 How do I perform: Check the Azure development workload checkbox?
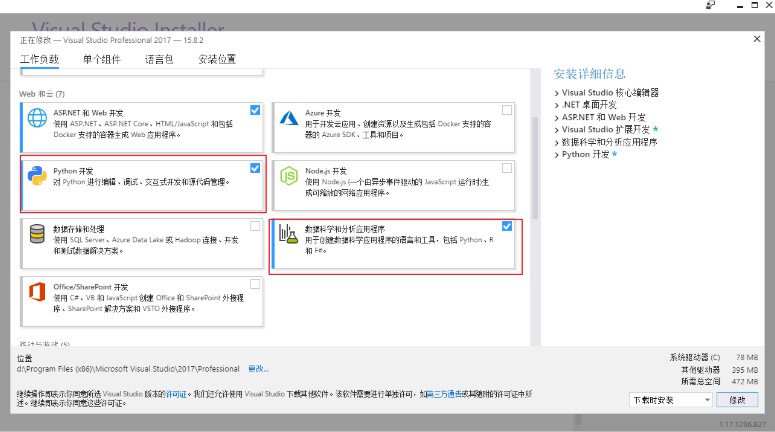[507, 110]
